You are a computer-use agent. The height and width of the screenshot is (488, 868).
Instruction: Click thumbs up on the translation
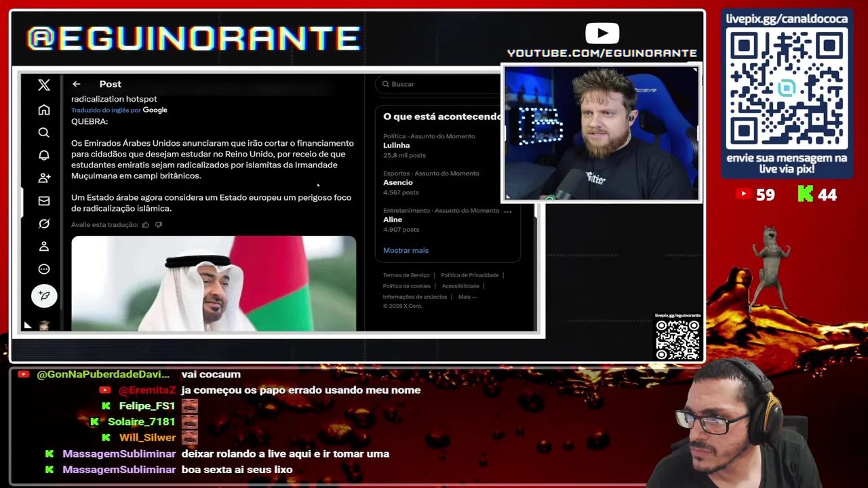[x=145, y=224]
